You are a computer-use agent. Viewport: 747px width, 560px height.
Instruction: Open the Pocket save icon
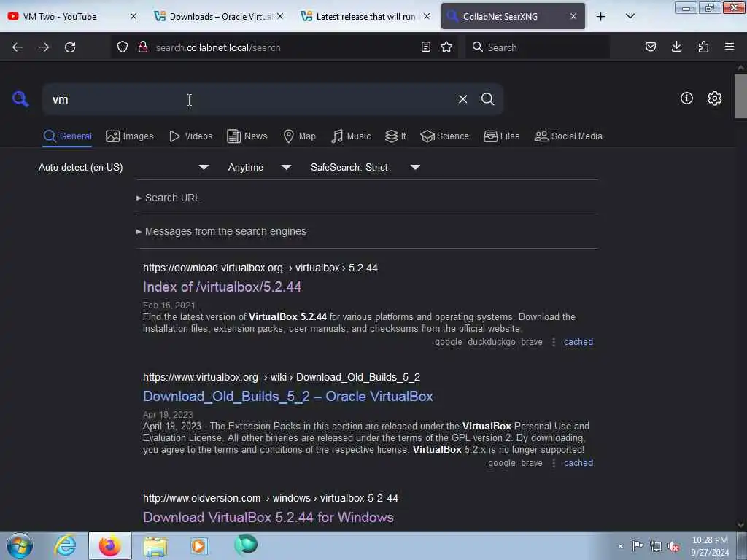pyautogui.click(x=650, y=47)
